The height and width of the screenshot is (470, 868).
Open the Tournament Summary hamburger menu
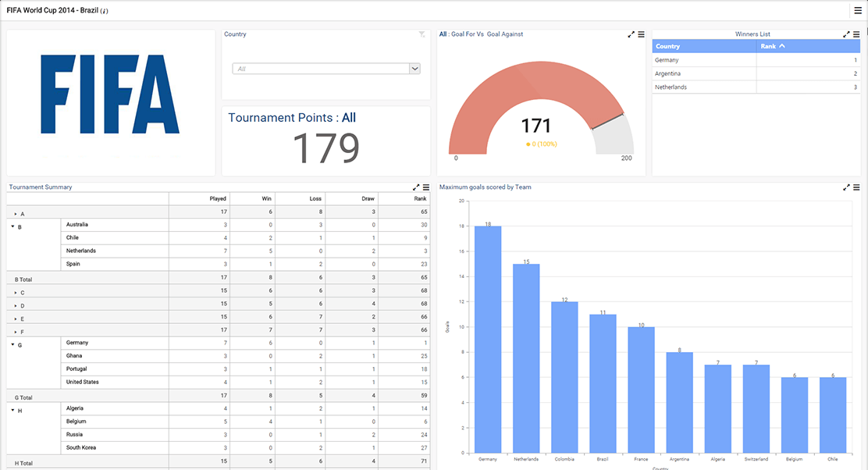(425, 187)
